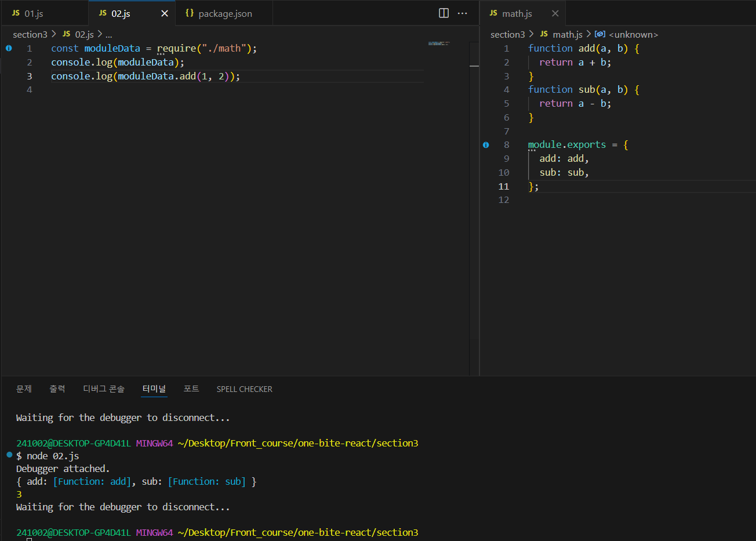Open the SPELL CHECKER panel tab
The width and height of the screenshot is (756, 541).
click(245, 389)
